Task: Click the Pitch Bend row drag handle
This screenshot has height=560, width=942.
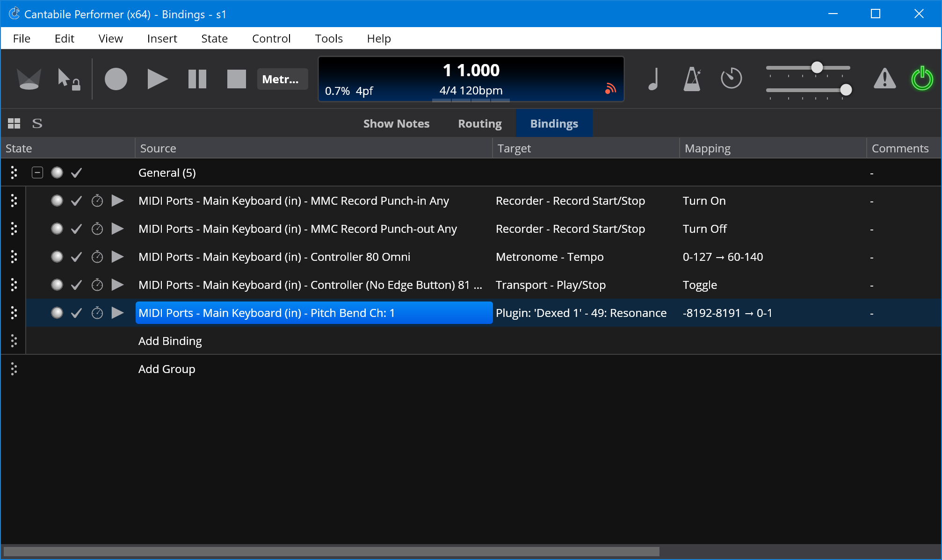Action: click(x=14, y=313)
